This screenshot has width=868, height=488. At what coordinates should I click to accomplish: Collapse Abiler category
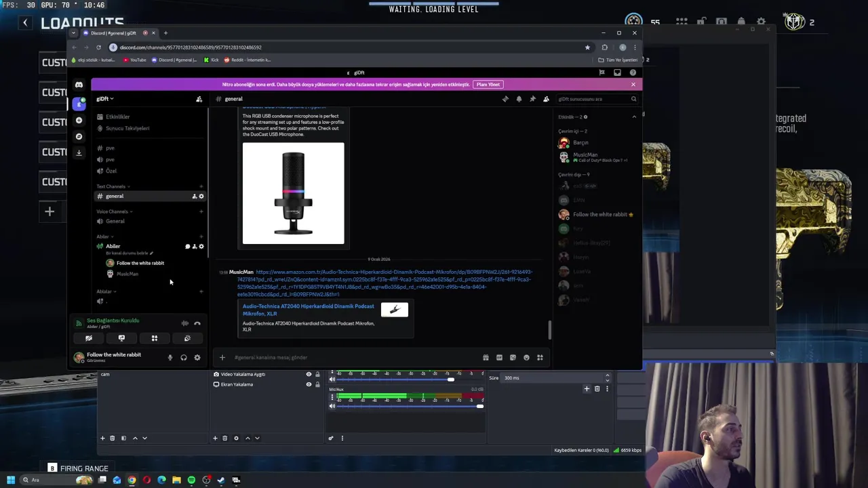104,237
